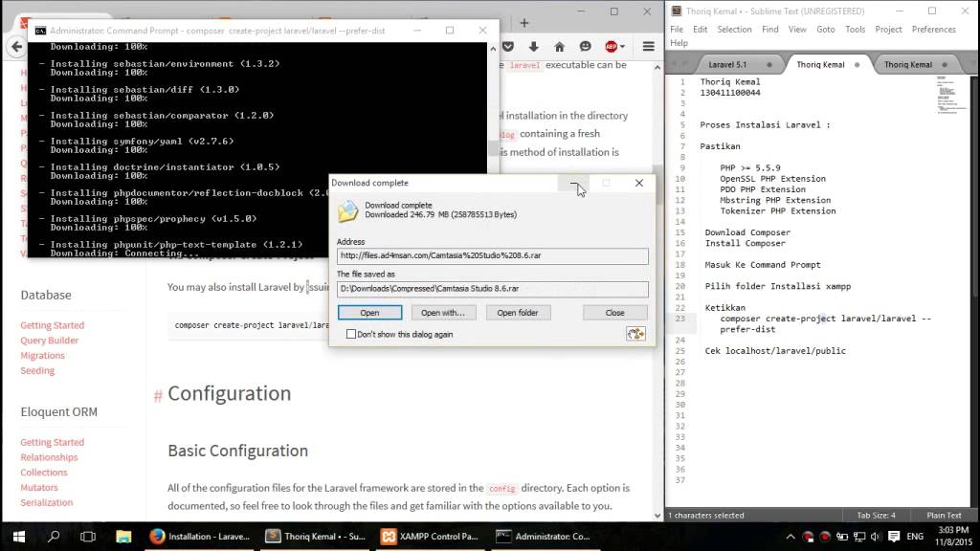The height and width of the screenshot is (551, 980).
Task: Click the Mutators link in the sidebar
Action: 38,487
